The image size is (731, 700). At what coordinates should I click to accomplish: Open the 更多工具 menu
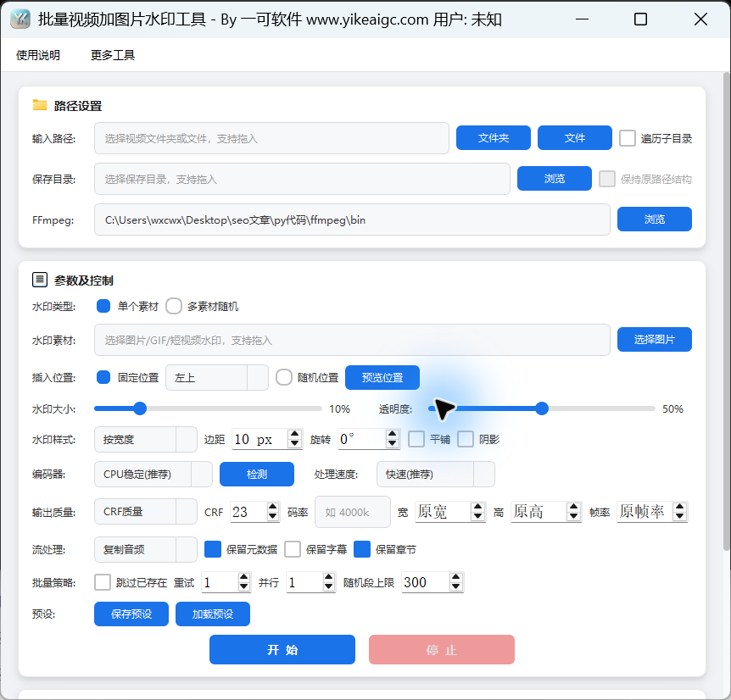click(x=112, y=55)
